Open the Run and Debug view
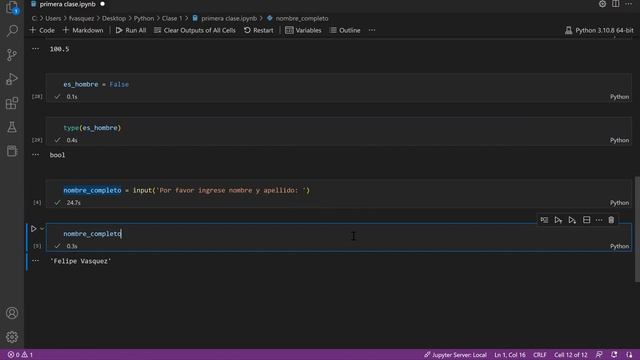Viewport: 640px width, 360px height. (12, 79)
